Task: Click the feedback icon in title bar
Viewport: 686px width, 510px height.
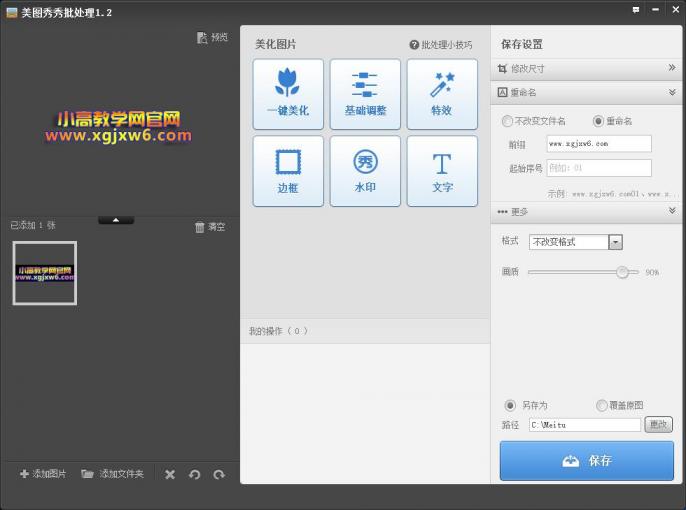Action: tap(636, 10)
